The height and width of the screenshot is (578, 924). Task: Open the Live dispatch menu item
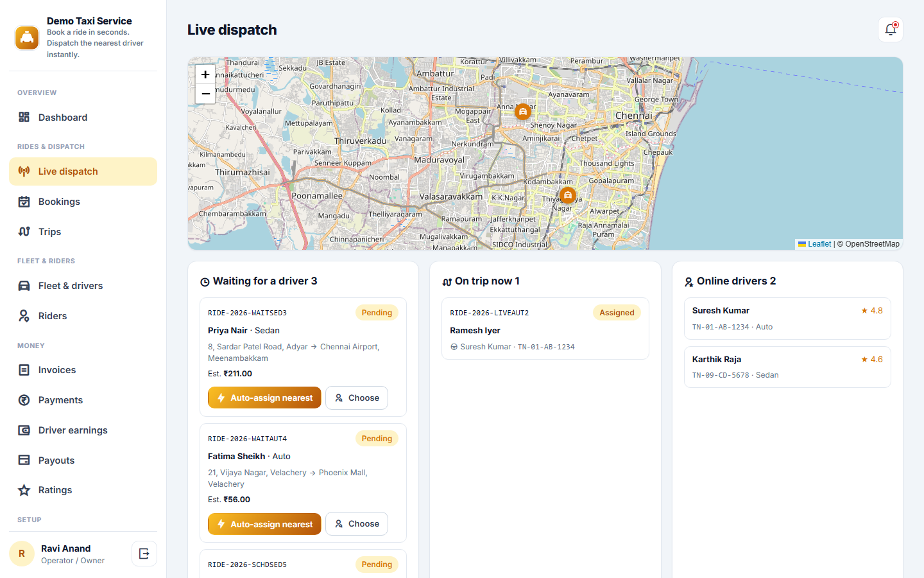83,171
